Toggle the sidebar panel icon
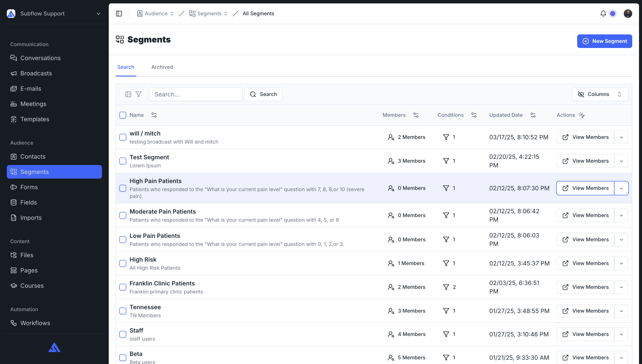 (119, 14)
